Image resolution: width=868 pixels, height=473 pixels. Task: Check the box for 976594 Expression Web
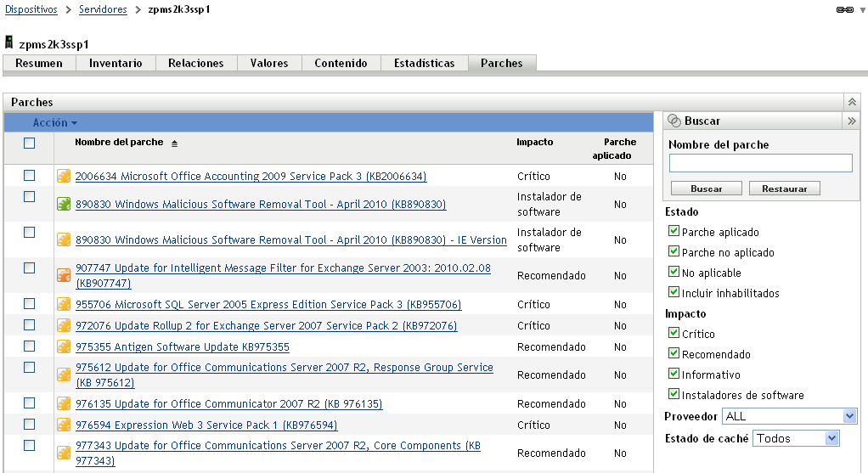click(x=30, y=425)
